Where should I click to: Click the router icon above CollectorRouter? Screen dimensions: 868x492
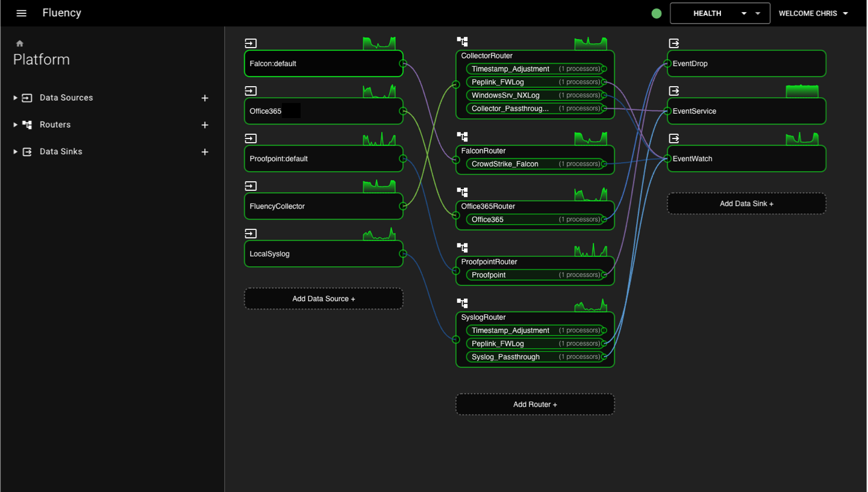[x=462, y=42]
